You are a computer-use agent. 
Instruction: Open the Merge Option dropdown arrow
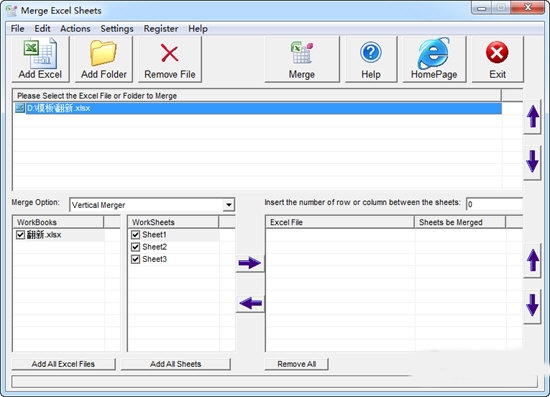pos(228,205)
